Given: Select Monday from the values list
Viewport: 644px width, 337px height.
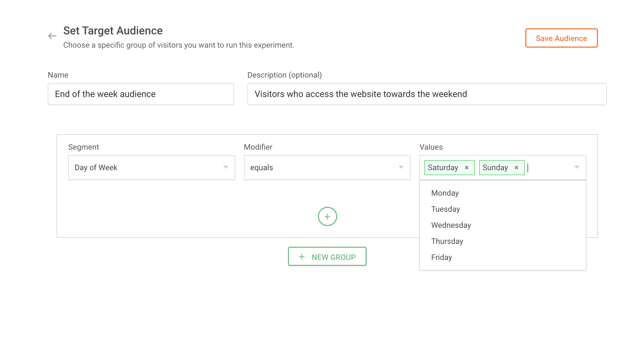Looking at the screenshot, I should pyautogui.click(x=445, y=193).
